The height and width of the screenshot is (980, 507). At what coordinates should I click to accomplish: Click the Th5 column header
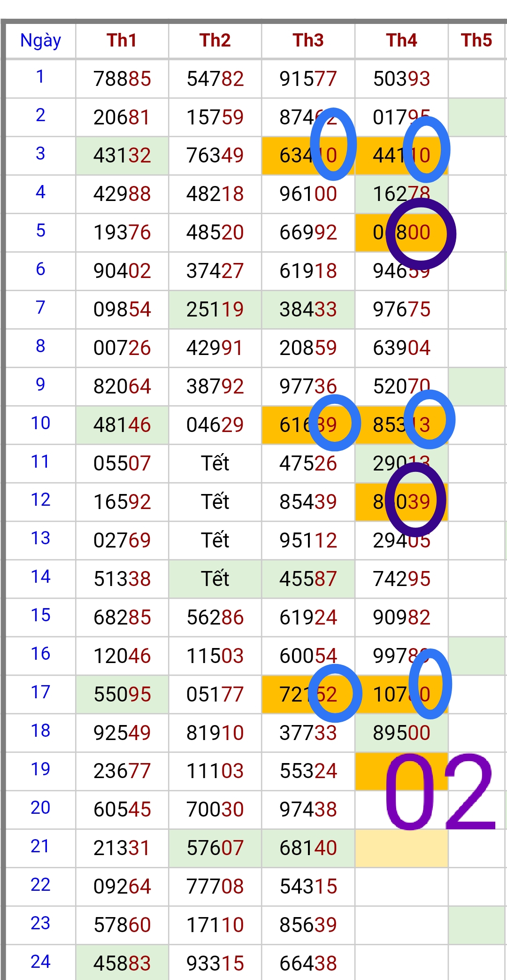pos(476,40)
